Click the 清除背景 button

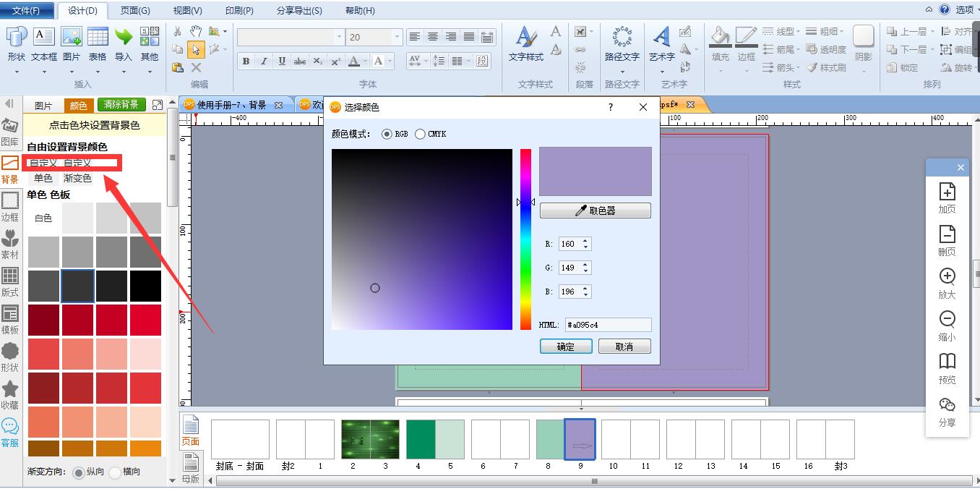[121, 106]
